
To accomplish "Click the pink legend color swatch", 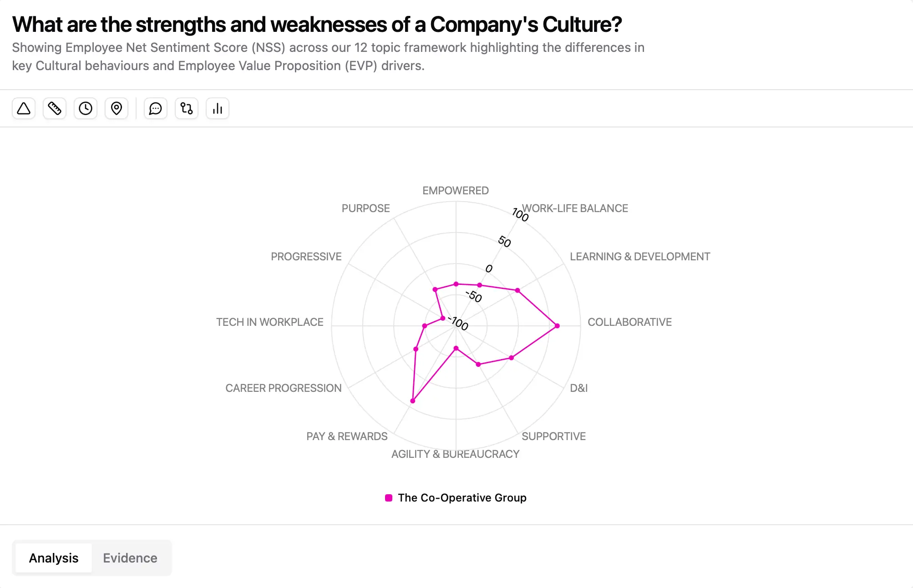I will [x=388, y=497].
